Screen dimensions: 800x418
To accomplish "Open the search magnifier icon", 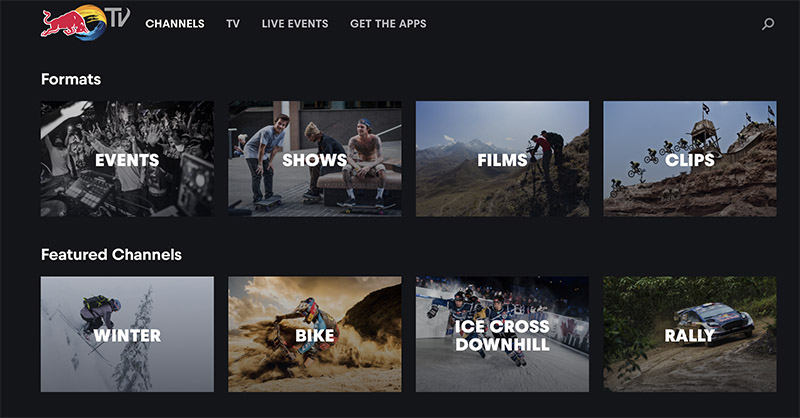I will 768,24.
